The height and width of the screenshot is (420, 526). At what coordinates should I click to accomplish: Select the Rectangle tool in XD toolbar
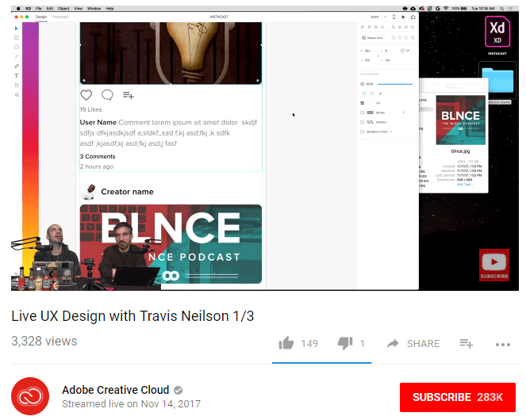pyautogui.click(x=17, y=37)
